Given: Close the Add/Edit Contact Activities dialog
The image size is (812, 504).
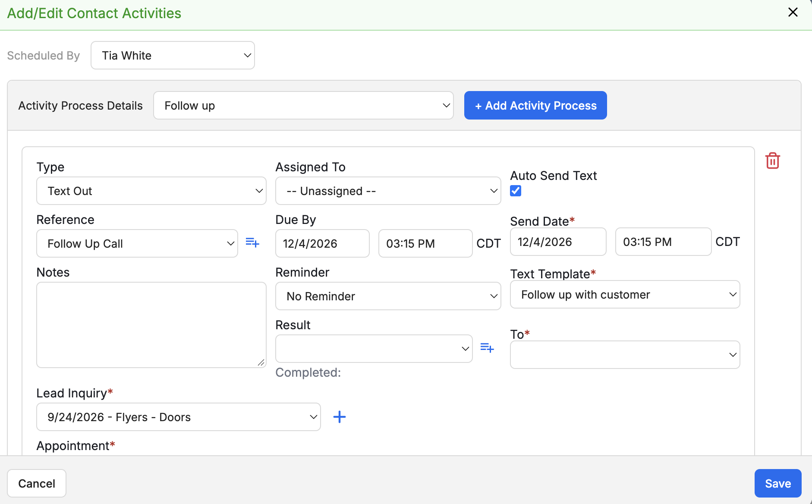Looking at the screenshot, I should coord(793,12).
